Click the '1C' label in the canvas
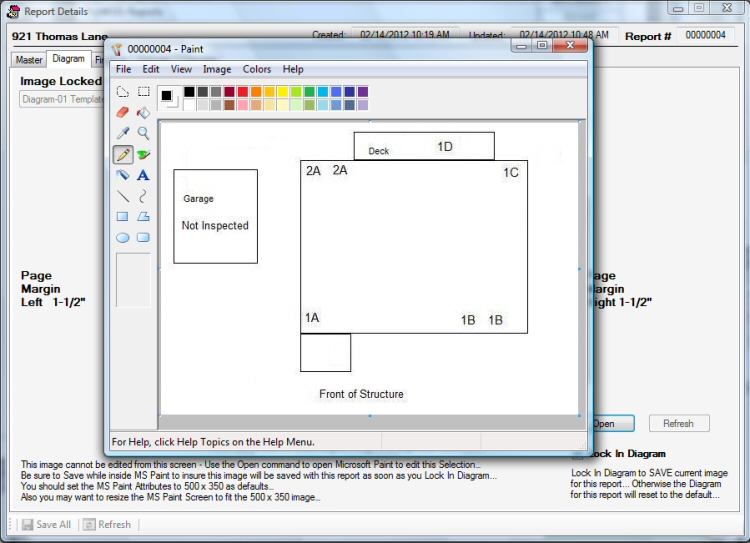Screen dimensions: 750x543 (511, 172)
